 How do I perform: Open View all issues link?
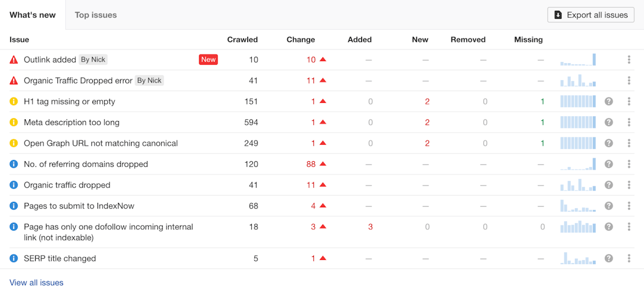click(x=37, y=283)
